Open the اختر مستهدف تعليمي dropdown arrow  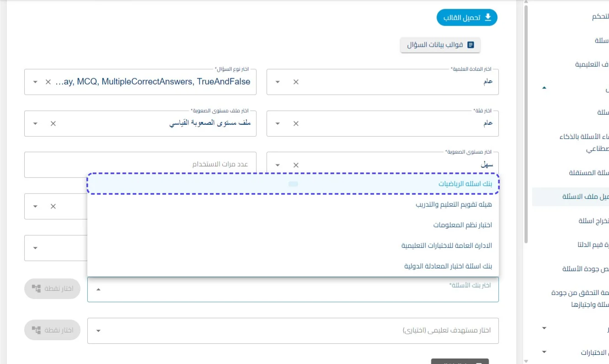point(99,331)
